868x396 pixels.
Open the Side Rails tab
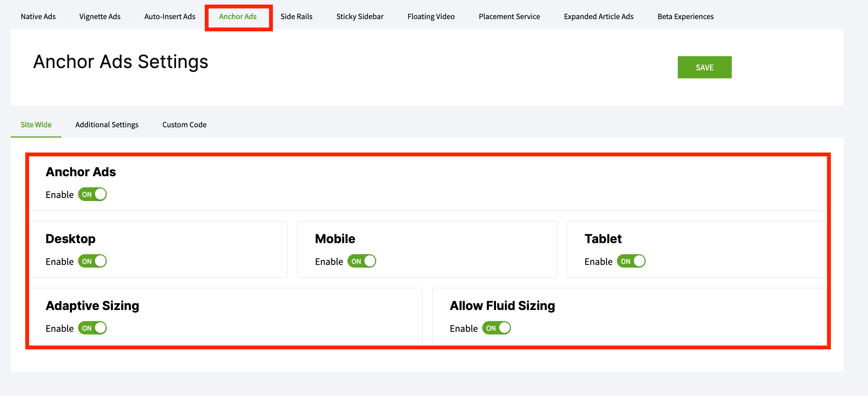point(297,16)
